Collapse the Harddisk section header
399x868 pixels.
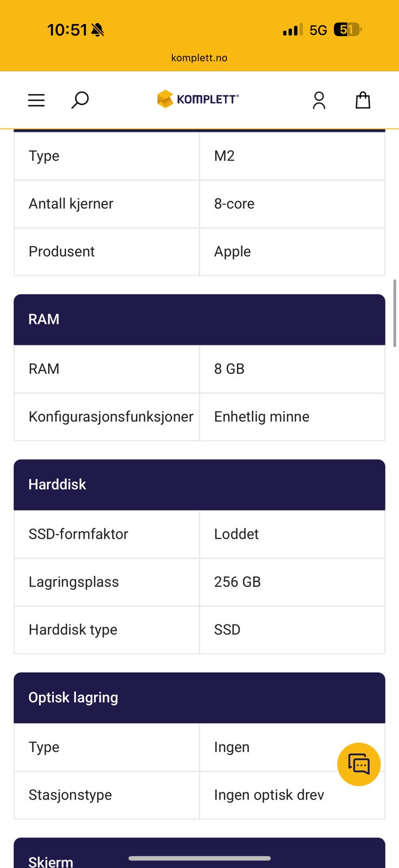(200, 484)
